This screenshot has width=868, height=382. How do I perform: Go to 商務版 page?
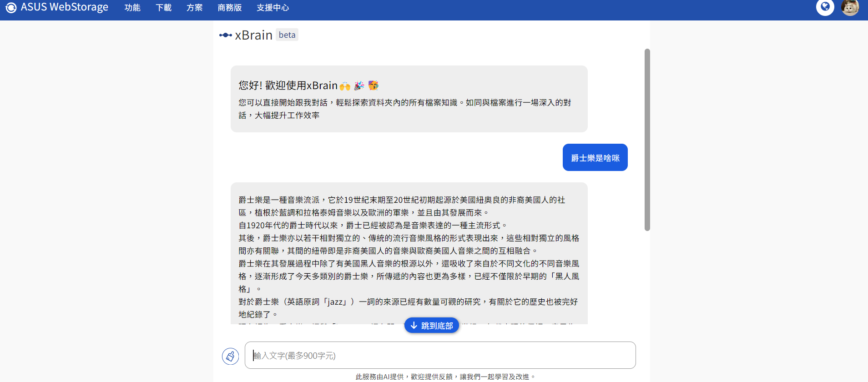coord(230,8)
